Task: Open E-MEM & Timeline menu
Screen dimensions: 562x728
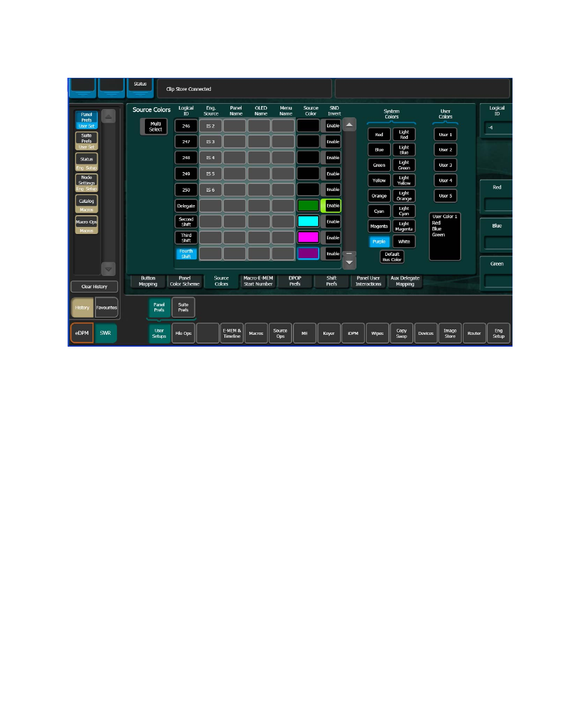Action: tap(232, 333)
